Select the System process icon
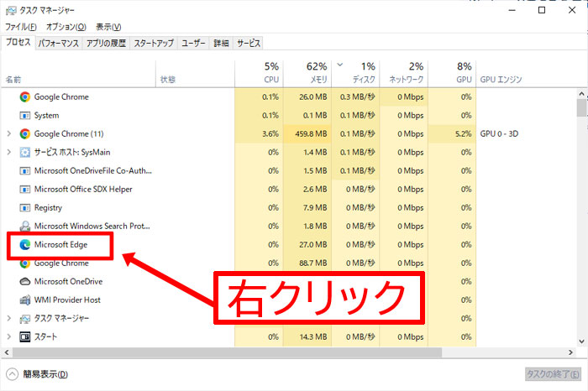 click(x=24, y=115)
